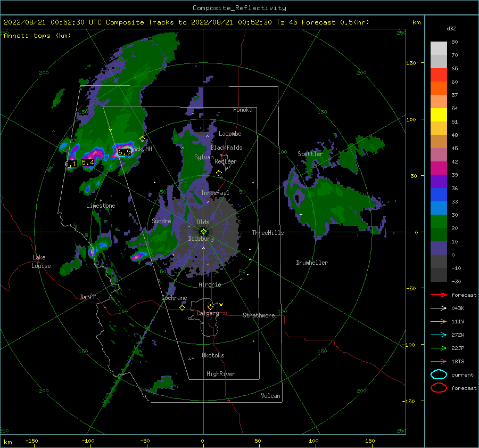Select the Limestone label
The image size is (479, 448).
[x=101, y=206]
